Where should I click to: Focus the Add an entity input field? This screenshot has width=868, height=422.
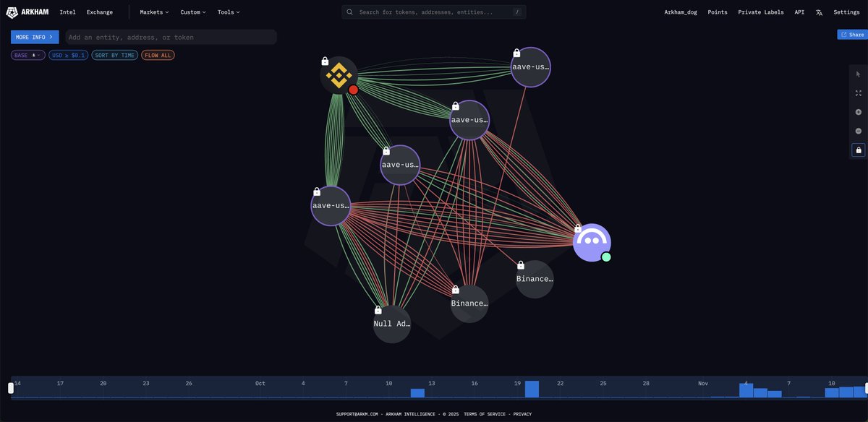point(171,37)
